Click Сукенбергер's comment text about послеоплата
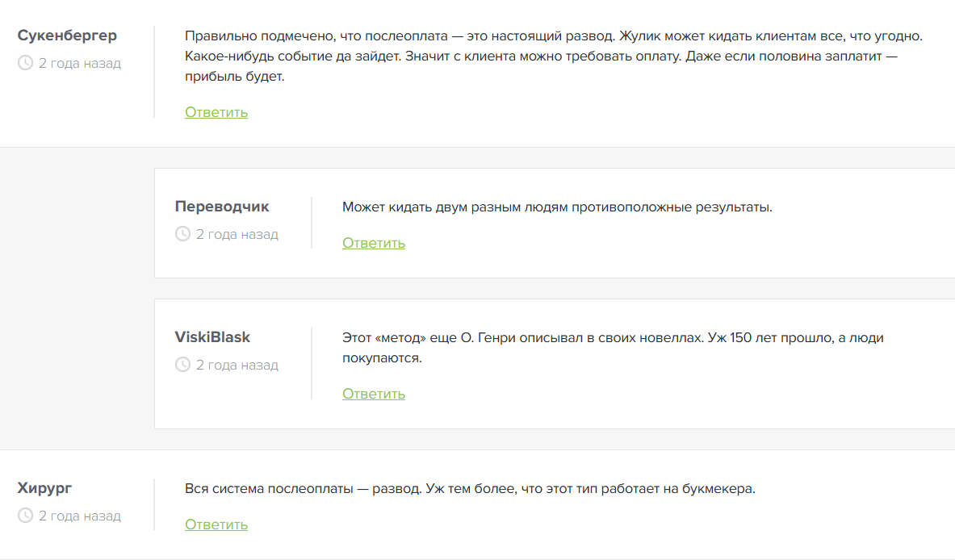Image resolution: width=955 pixels, height=560 pixels. click(553, 57)
